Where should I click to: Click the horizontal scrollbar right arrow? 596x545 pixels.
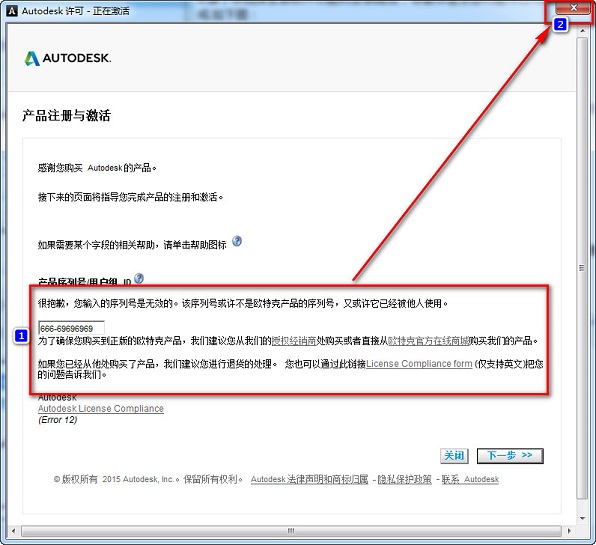click(x=569, y=531)
